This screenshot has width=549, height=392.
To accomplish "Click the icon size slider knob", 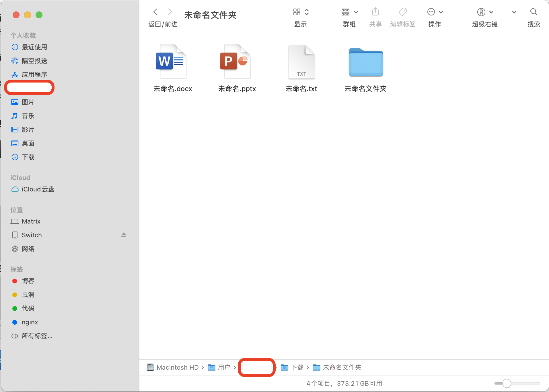I will pos(507,383).
